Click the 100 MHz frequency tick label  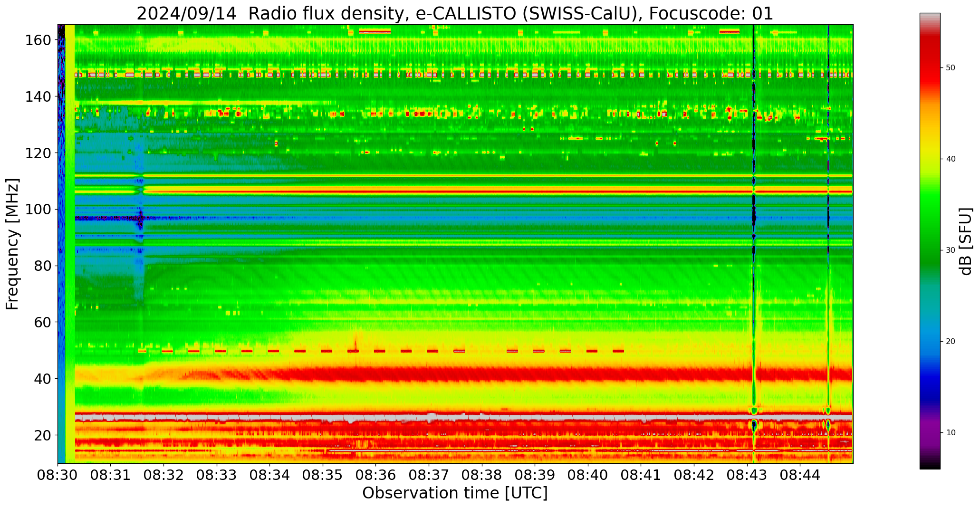coord(38,210)
